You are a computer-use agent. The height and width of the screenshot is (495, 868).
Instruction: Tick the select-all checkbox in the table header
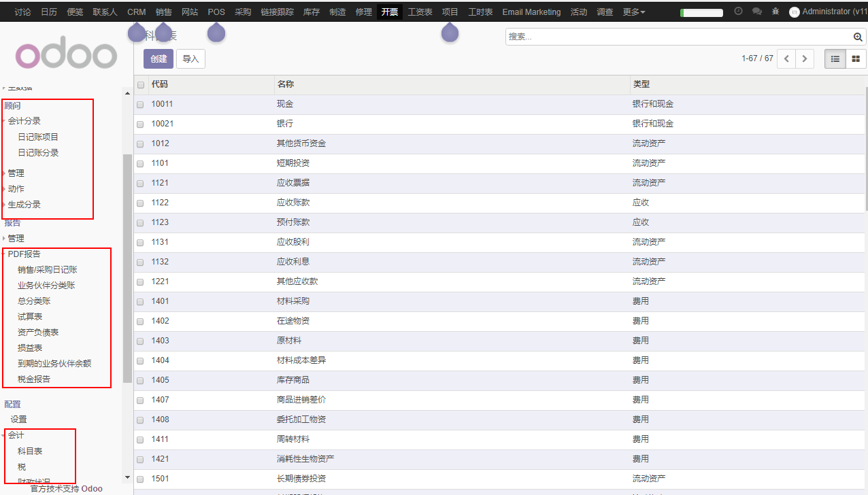[x=141, y=85]
